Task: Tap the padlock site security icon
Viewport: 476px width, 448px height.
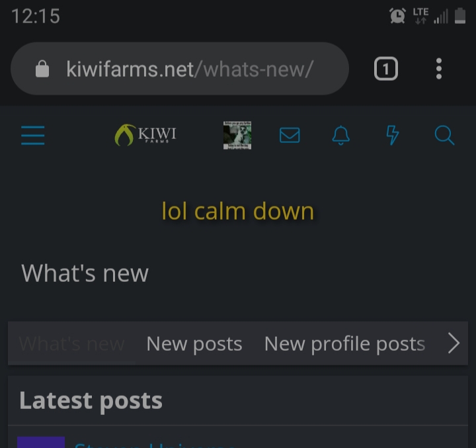Action: 42,69
